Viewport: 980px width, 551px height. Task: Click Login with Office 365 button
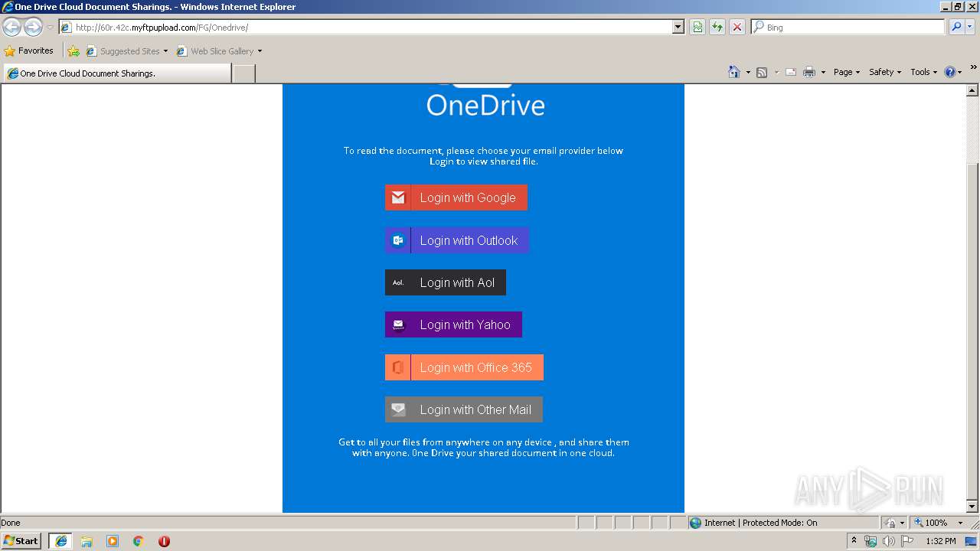[464, 367]
